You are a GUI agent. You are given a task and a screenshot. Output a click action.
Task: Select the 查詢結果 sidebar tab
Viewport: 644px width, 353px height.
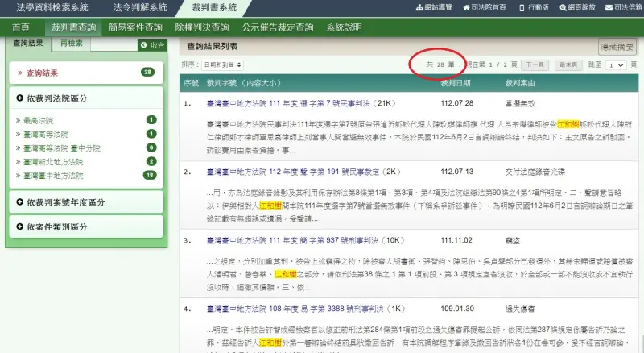(28, 44)
